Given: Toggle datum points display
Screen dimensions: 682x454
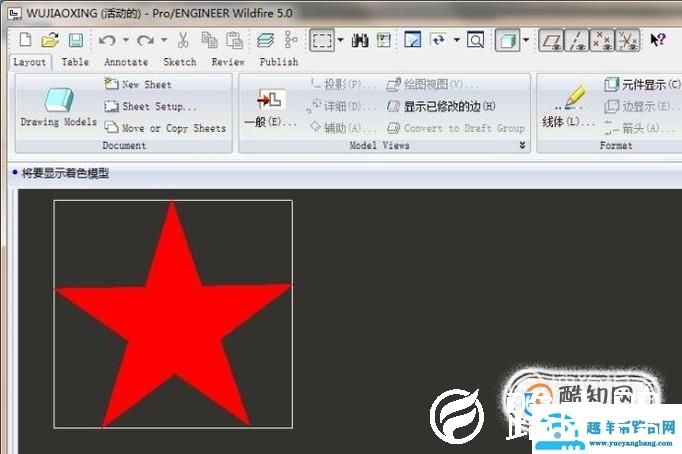Looking at the screenshot, I should tap(602, 40).
